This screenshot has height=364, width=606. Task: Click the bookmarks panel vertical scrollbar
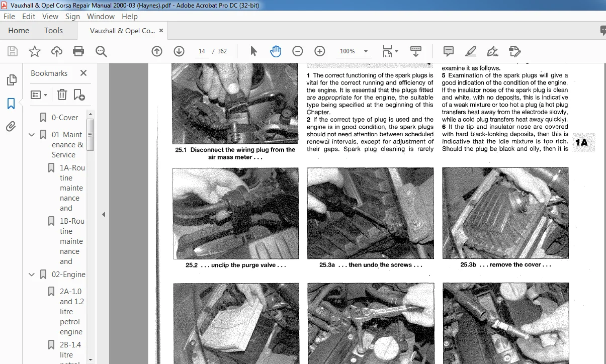pos(91,135)
